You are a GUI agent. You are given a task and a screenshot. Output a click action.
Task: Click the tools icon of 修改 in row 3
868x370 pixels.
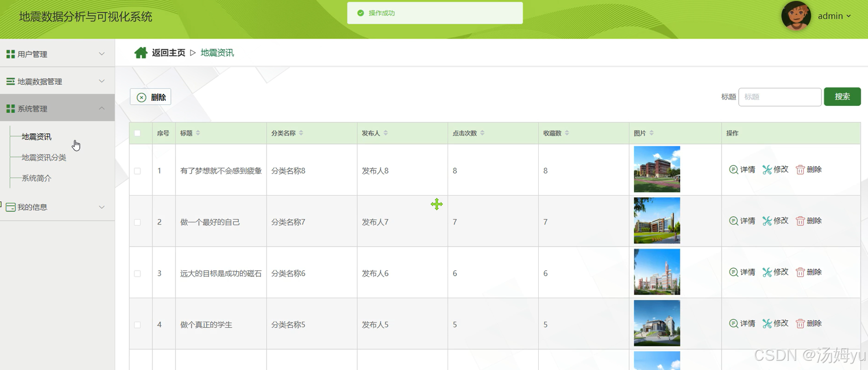[x=767, y=272]
